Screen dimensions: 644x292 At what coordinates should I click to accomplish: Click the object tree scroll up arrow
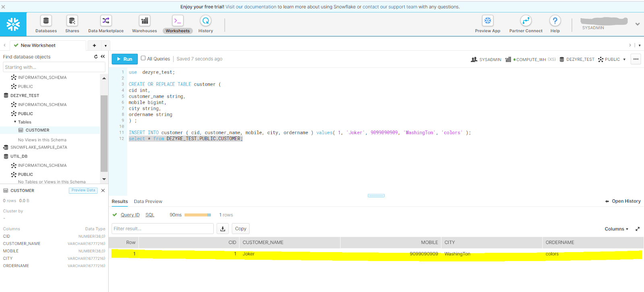(104, 78)
